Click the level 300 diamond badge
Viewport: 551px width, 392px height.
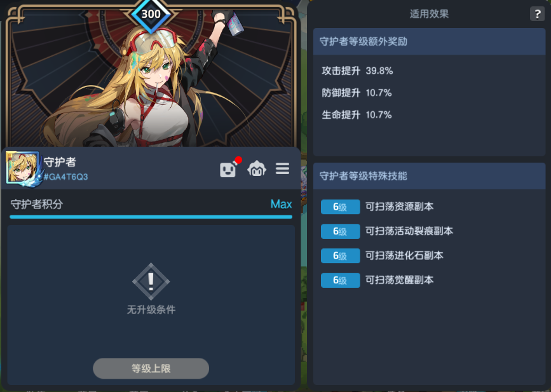tap(151, 15)
